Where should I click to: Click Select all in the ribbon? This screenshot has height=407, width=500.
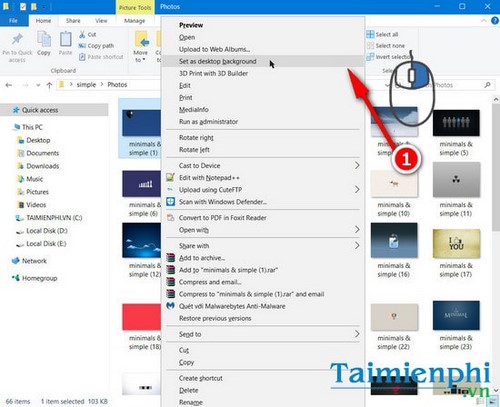[x=382, y=34]
